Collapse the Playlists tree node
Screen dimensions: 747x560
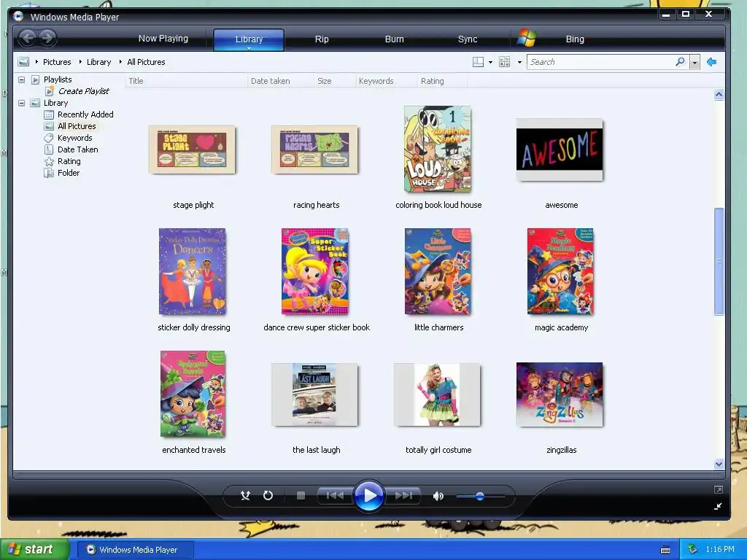[x=21, y=79]
